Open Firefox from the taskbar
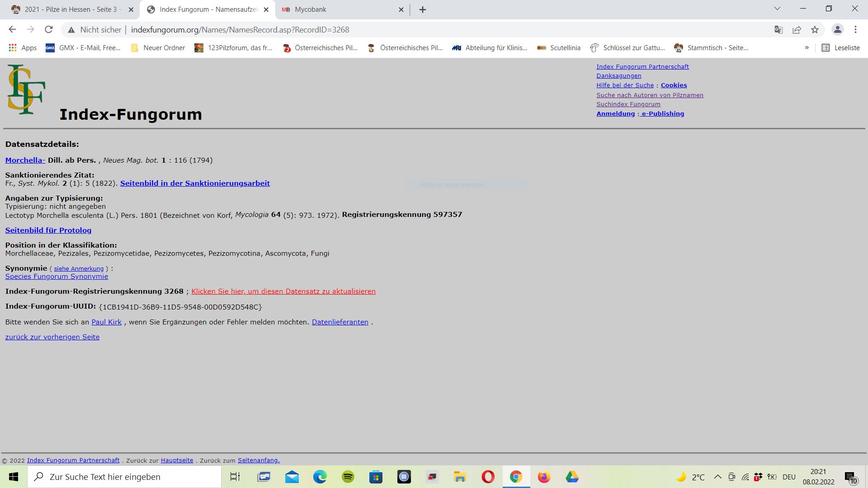This screenshot has height=488, width=868. coord(544,477)
